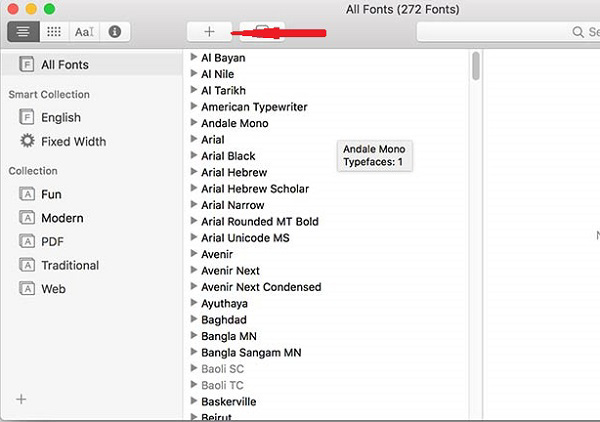The width and height of the screenshot is (600, 422).
Task: Add a new collection with bottom plus
Action: (x=21, y=399)
